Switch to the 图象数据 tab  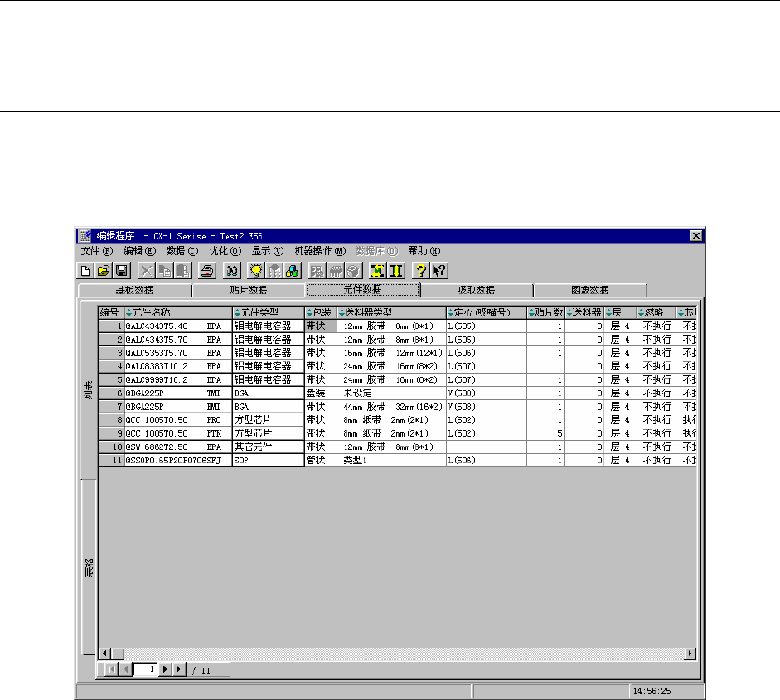tap(590, 290)
